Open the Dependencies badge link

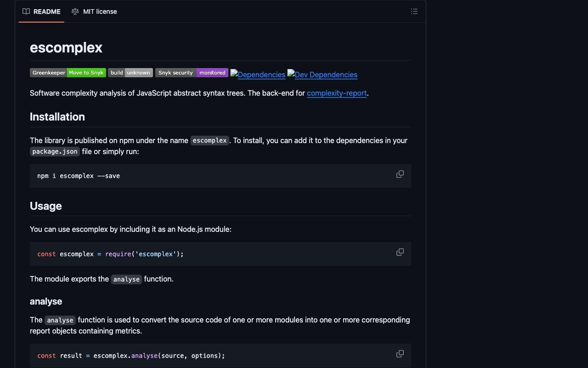[258, 75]
